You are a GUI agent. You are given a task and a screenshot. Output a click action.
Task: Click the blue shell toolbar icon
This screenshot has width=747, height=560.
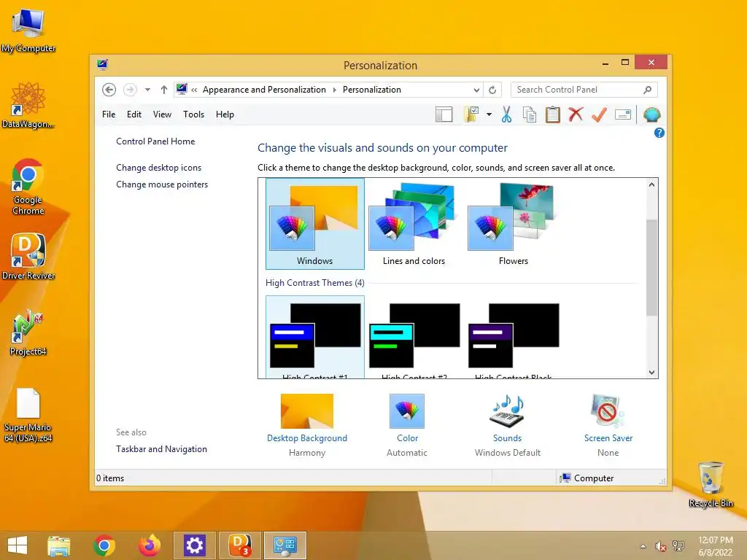tap(651, 114)
